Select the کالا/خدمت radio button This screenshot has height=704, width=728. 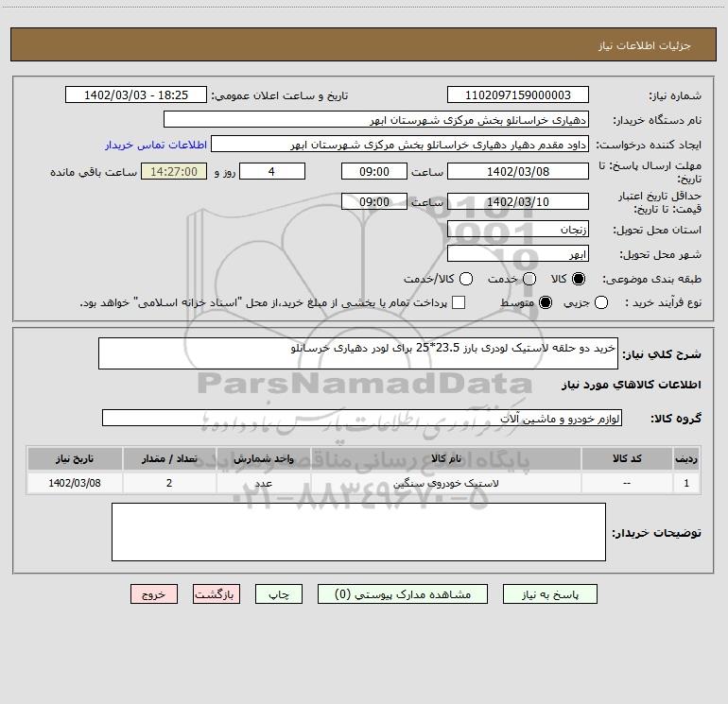pyautogui.click(x=466, y=279)
